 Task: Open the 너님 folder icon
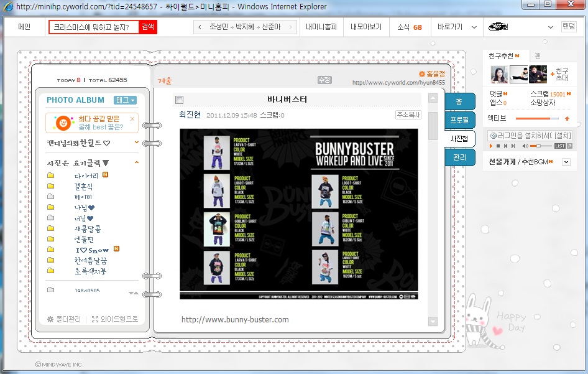50,217
